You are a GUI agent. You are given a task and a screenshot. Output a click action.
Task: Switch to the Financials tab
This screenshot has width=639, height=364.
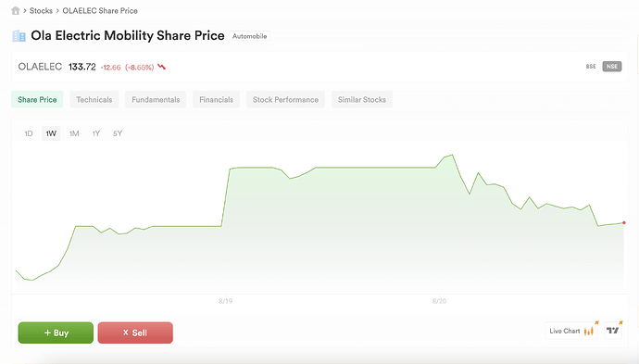pyautogui.click(x=217, y=99)
